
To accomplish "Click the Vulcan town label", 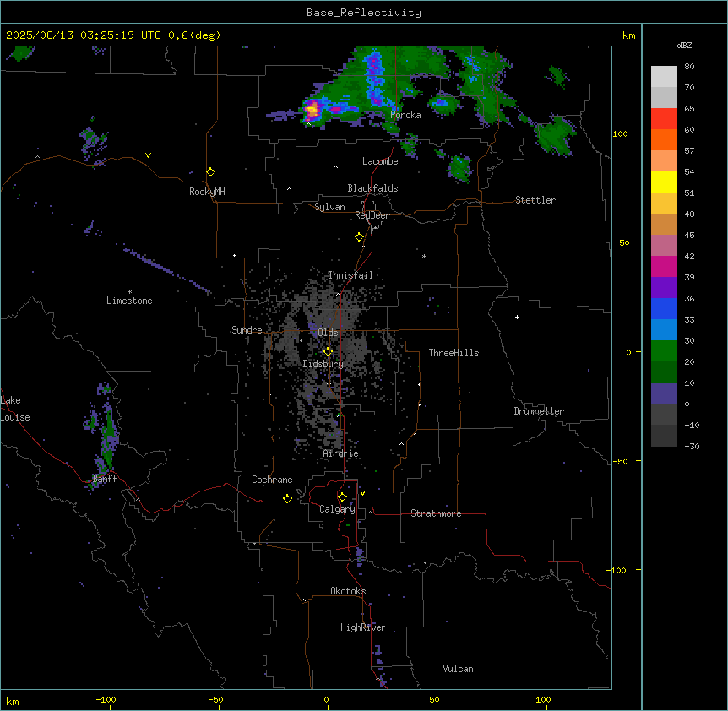I will click(459, 669).
